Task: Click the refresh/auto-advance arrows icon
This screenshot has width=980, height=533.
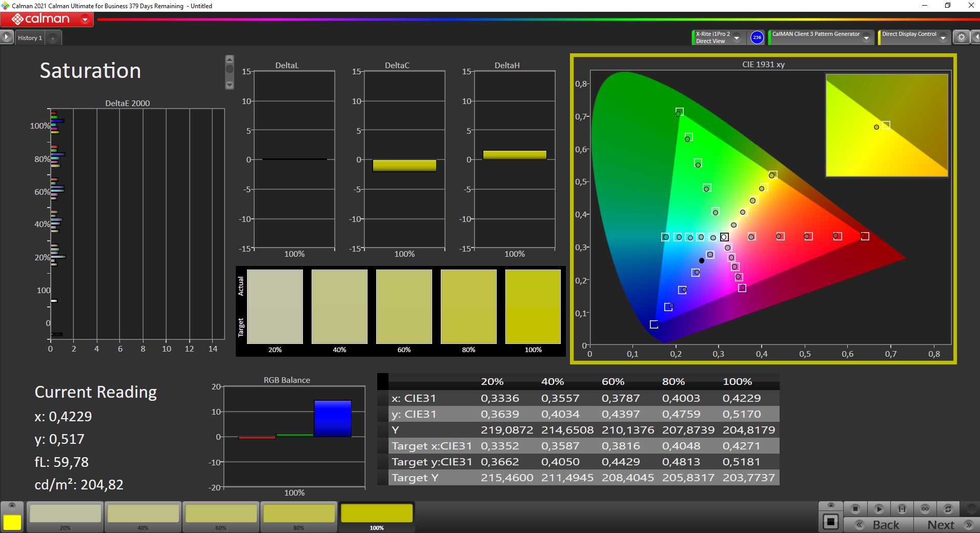Action: pyautogui.click(x=948, y=509)
